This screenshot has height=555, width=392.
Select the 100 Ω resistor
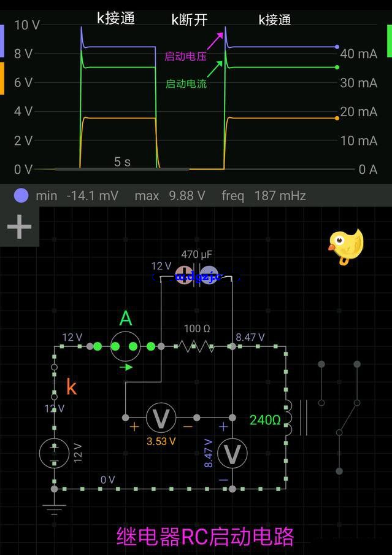coord(197,346)
